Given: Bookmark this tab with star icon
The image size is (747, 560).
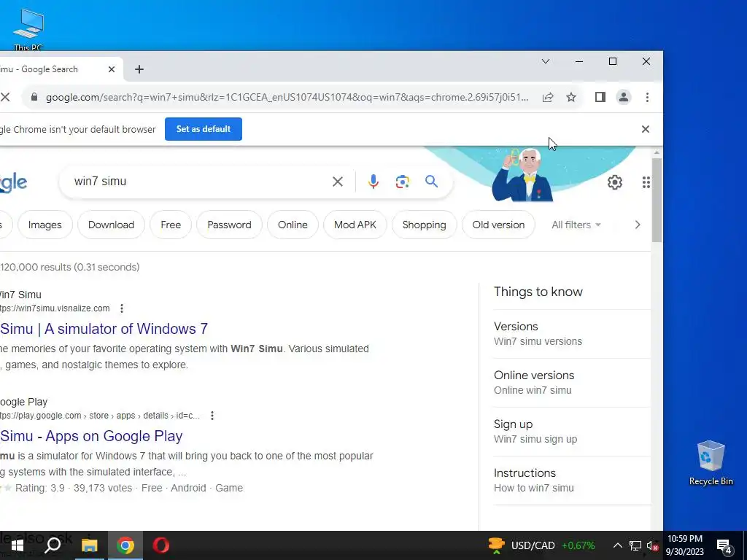Looking at the screenshot, I should pos(571,97).
